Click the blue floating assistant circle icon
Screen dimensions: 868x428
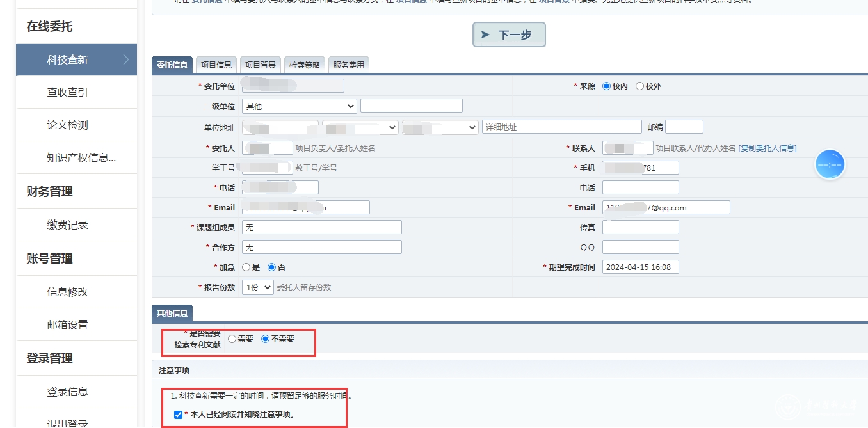pyautogui.click(x=830, y=164)
